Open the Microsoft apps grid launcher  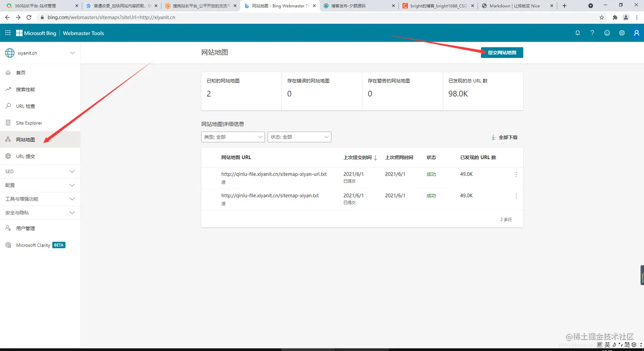click(x=8, y=33)
